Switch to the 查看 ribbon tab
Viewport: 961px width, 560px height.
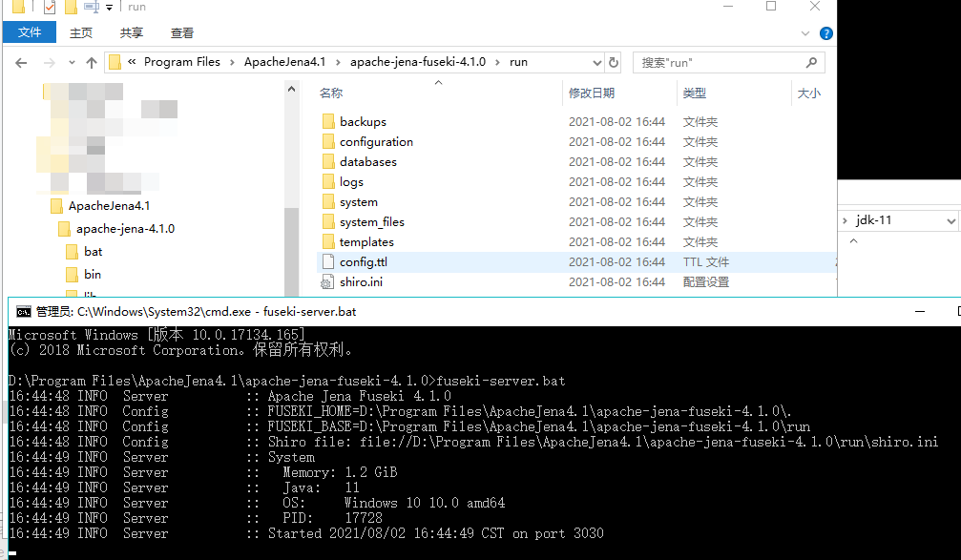click(x=182, y=31)
